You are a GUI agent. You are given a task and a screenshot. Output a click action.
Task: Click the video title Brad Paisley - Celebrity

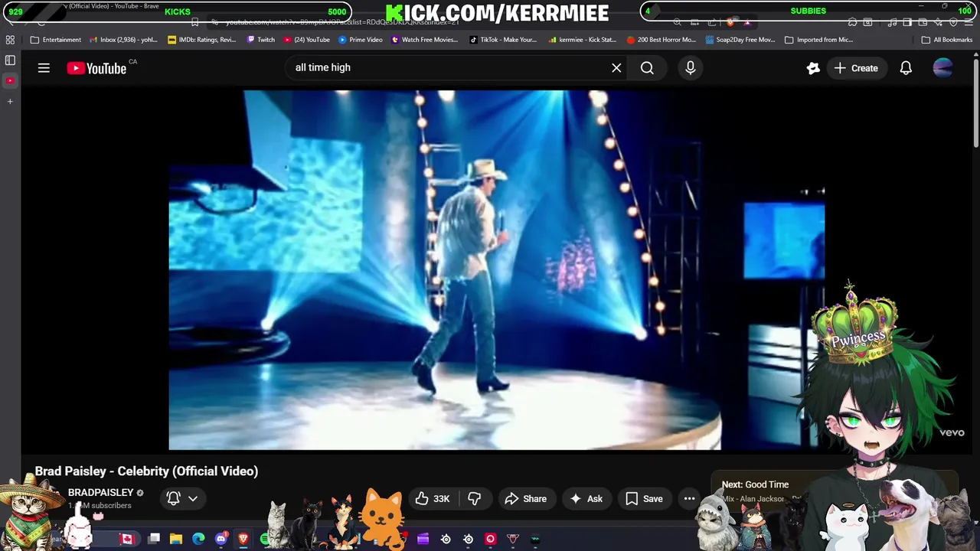coord(146,471)
